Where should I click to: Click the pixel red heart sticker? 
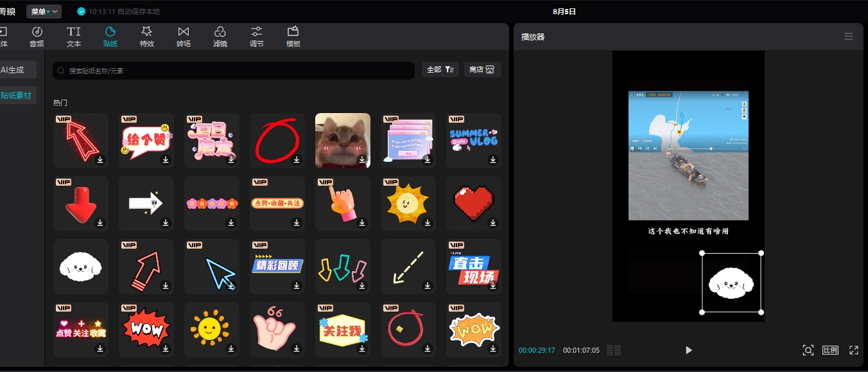click(473, 202)
